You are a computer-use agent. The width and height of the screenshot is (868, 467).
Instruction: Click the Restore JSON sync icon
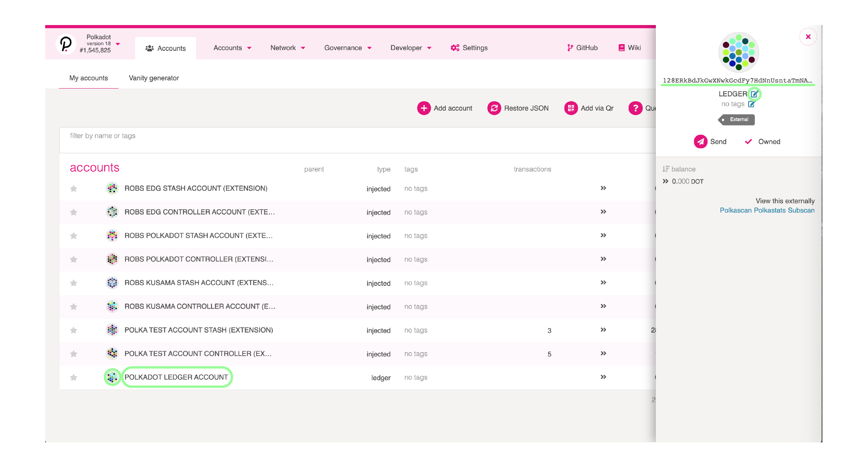pos(494,108)
